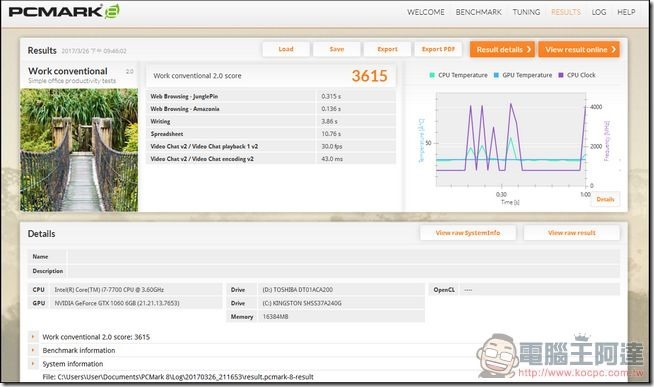Click the Save results button
The height and width of the screenshot is (387, 654).
pos(337,49)
